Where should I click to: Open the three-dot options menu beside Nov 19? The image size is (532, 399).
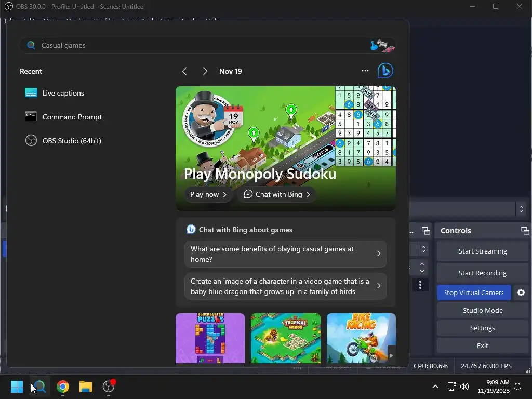coord(365,71)
